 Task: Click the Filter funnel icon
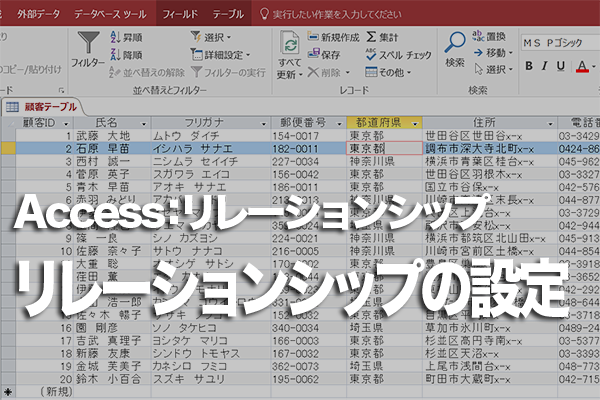click(x=88, y=43)
